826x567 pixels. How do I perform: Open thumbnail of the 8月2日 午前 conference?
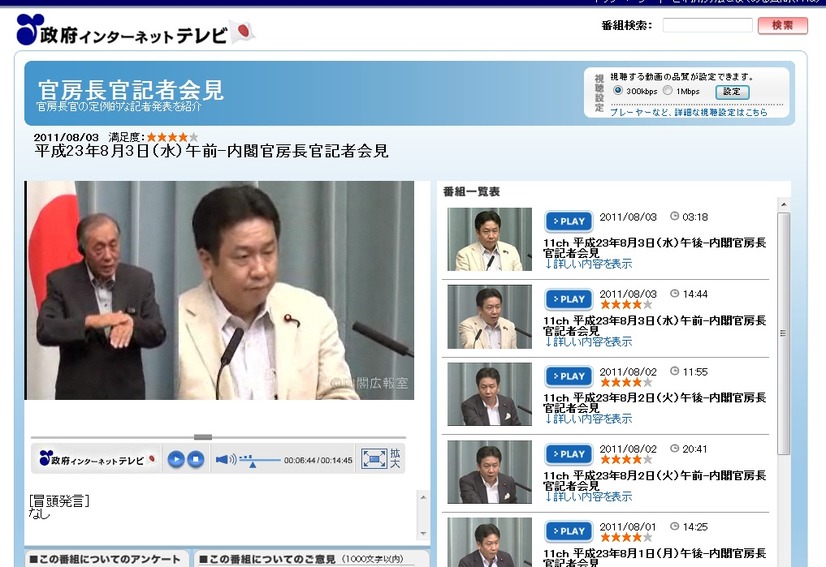click(x=489, y=472)
